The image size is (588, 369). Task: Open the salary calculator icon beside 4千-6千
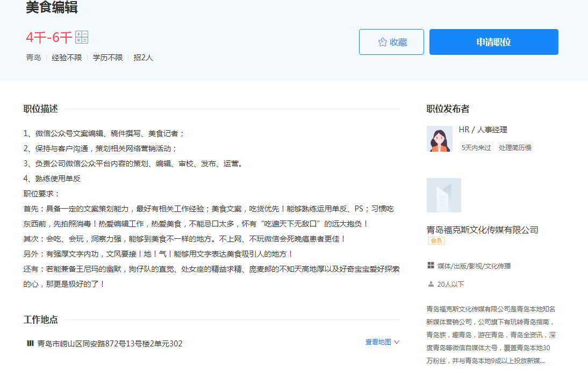pyautogui.click(x=82, y=37)
